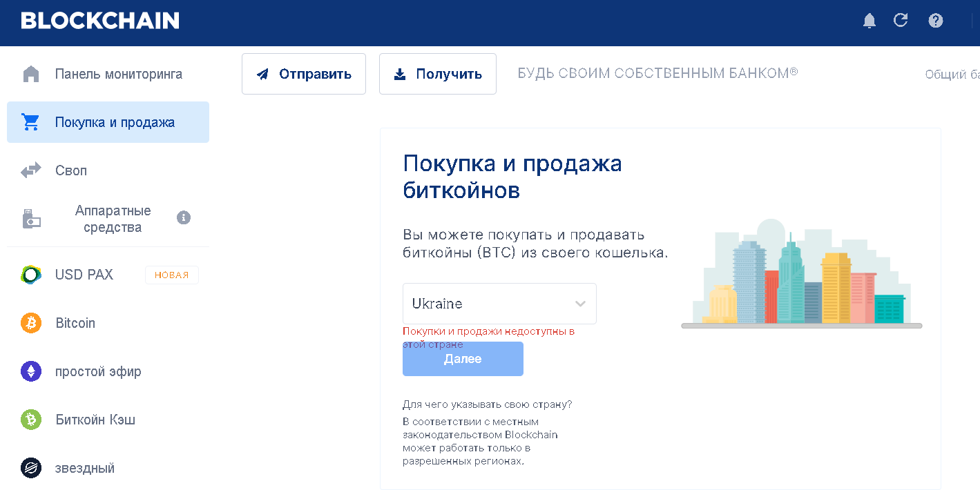Click the swap arrows icon
980x490 pixels.
[31, 170]
